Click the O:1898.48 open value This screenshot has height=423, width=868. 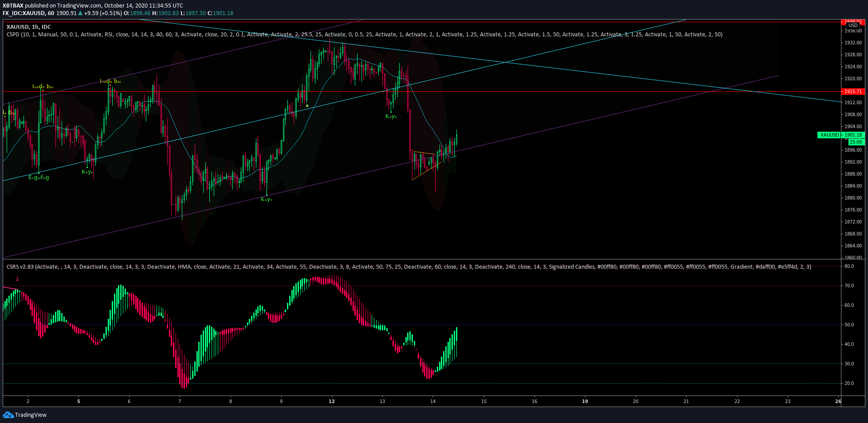(137, 13)
